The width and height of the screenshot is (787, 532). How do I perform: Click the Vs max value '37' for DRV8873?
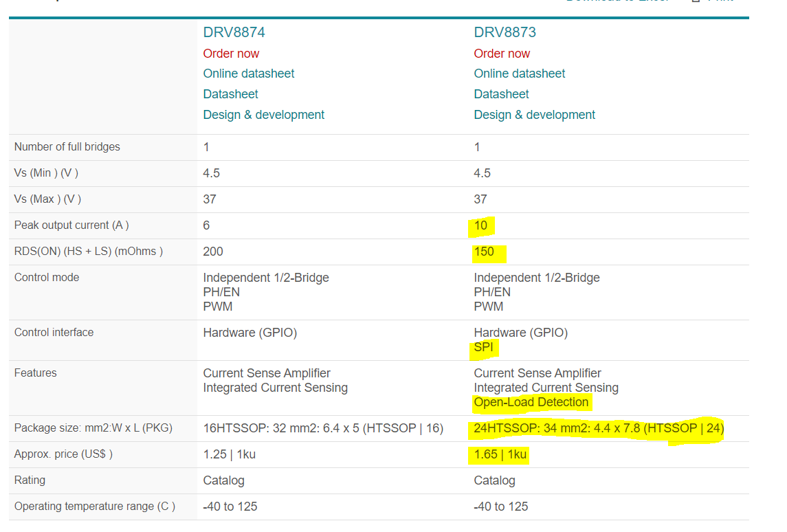tap(480, 200)
